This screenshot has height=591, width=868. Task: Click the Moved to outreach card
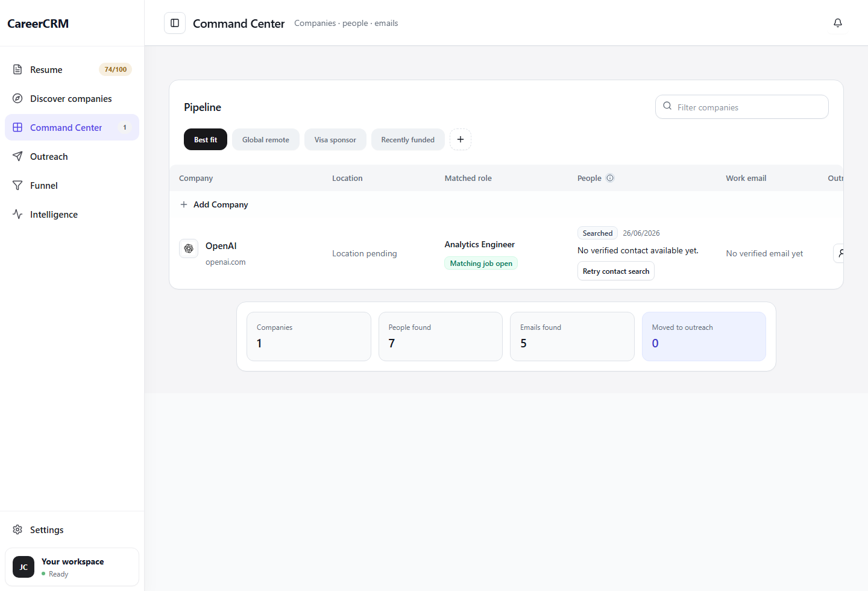[x=704, y=337]
